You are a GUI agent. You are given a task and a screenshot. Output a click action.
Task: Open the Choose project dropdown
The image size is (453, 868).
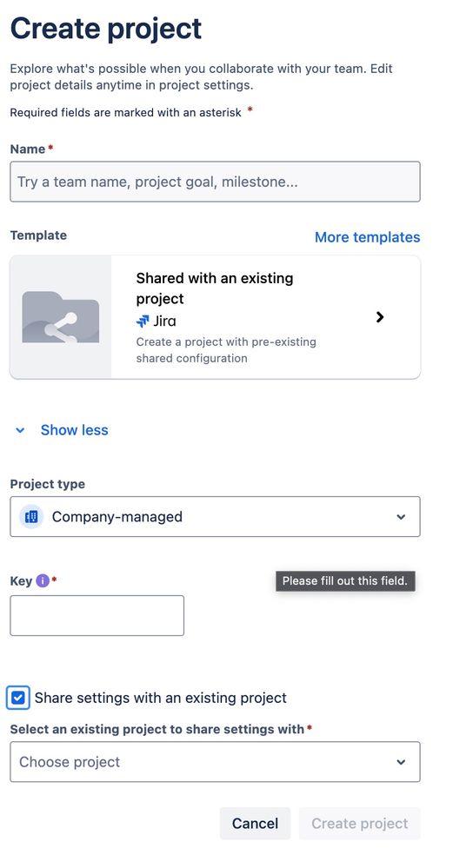(215, 762)
